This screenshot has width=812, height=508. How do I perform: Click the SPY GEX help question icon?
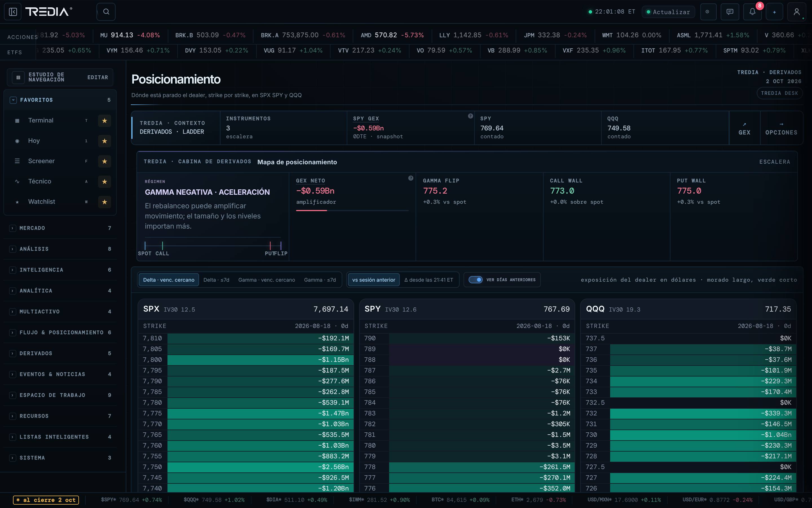click(470, 116)
